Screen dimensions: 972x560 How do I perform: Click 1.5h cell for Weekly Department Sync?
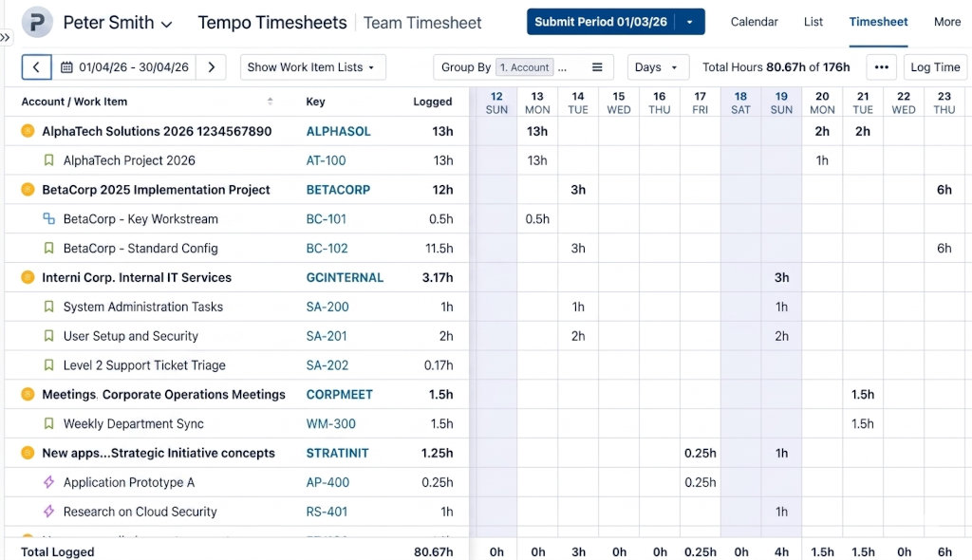tap(862, 423)
